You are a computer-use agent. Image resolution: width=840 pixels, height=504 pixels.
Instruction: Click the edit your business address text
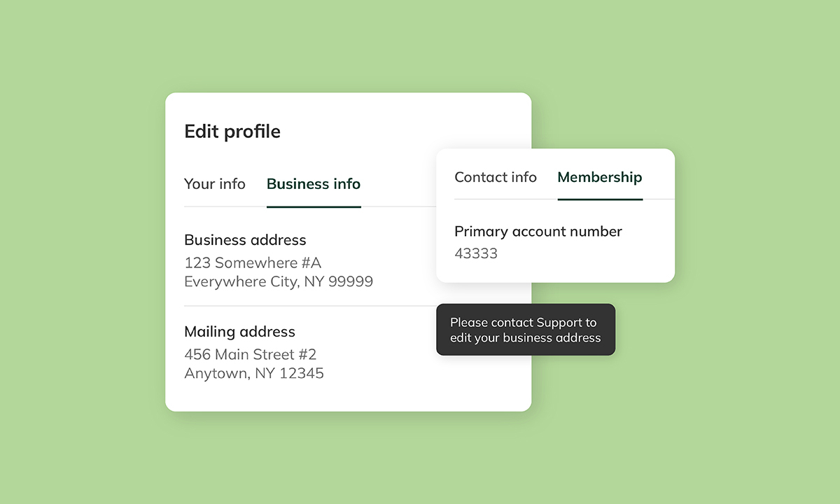tap(526, 338)
